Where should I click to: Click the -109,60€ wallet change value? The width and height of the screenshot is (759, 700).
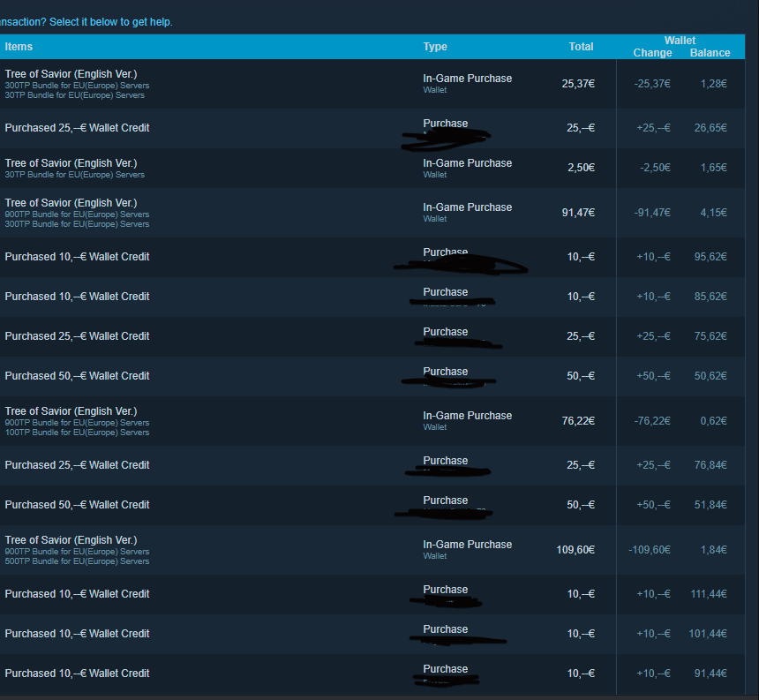(x=649, y=550)
